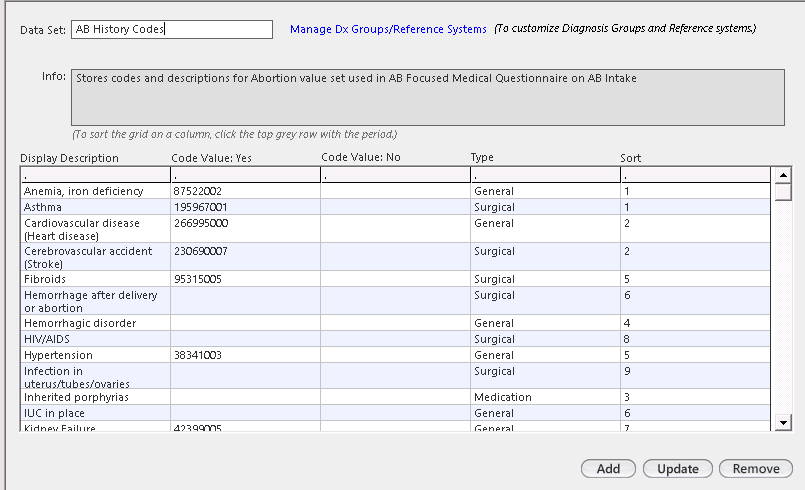805x490 pixels.
Task: Click the Add button
Action: pos(608,468)
